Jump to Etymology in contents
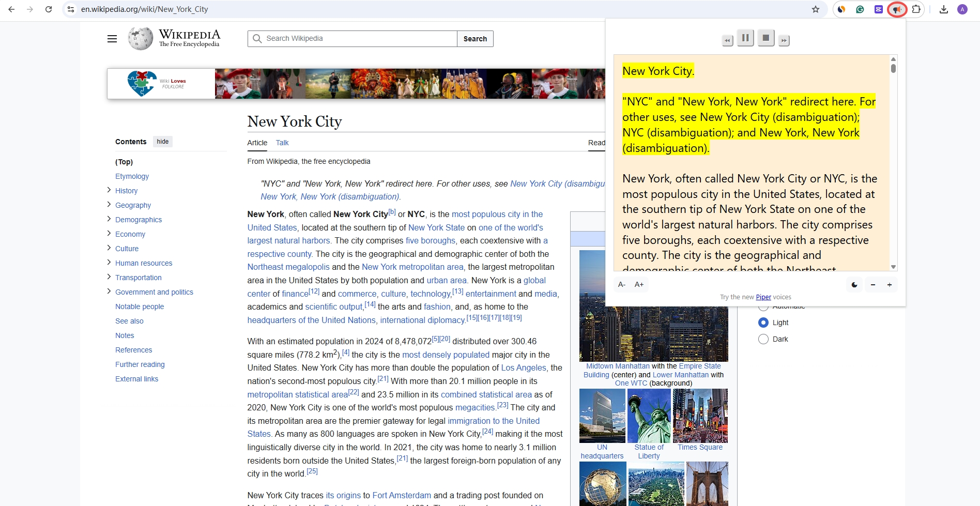This screenshot has width=980, height=506. click(132, 176)
